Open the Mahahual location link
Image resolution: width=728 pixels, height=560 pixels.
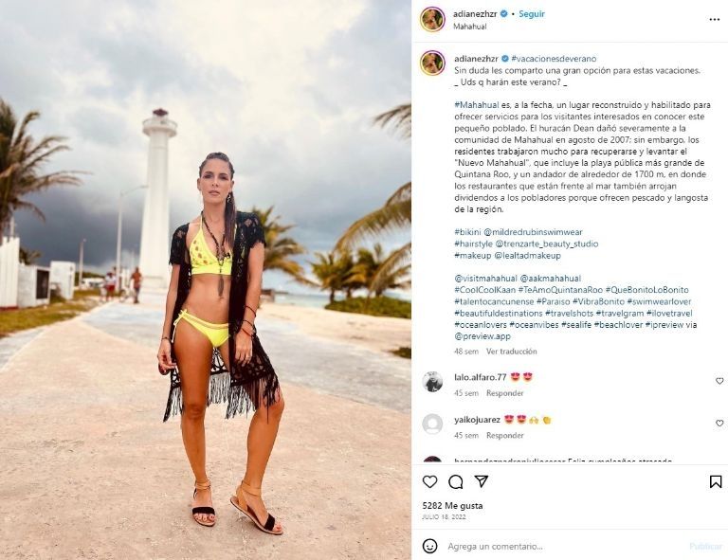[x=469, y=27]
